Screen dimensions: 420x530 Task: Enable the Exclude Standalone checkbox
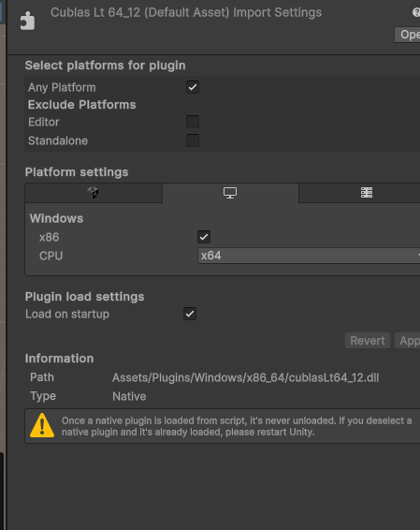pos(193,140)
